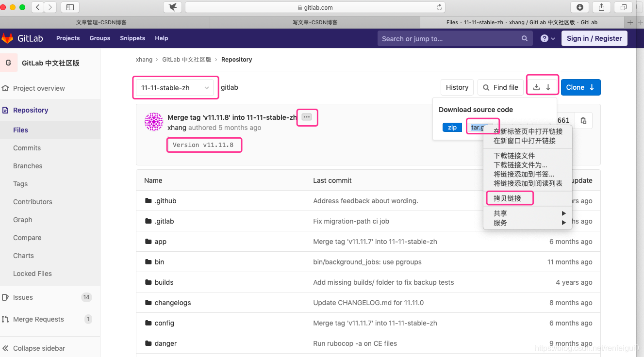
Task: Click the project G avatar
Action: click(x=8, y=63)
